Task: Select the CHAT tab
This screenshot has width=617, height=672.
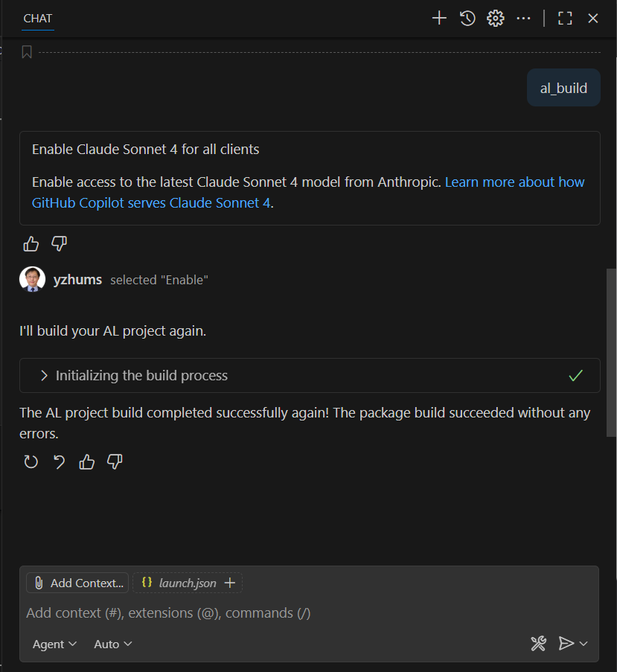Action: coord(38,19)
